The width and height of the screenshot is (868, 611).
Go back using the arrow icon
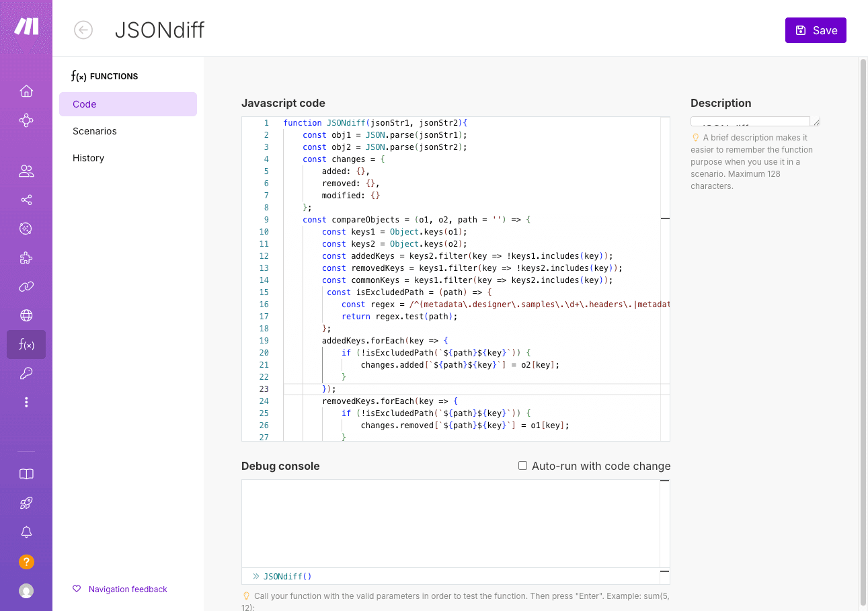click(83, 30)
